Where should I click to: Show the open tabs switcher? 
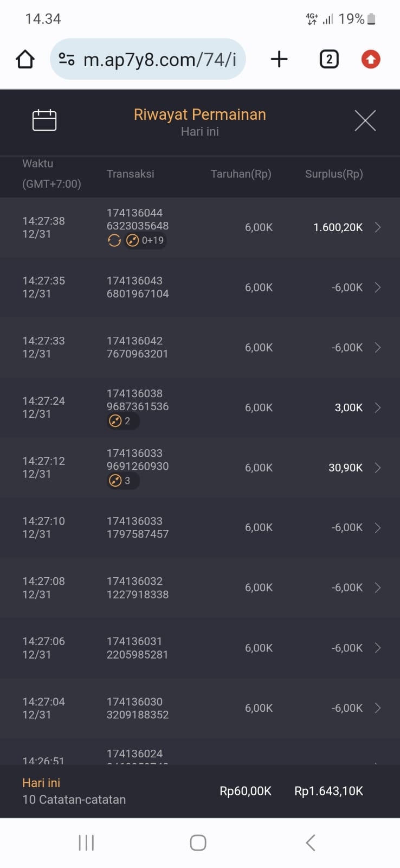328,59
